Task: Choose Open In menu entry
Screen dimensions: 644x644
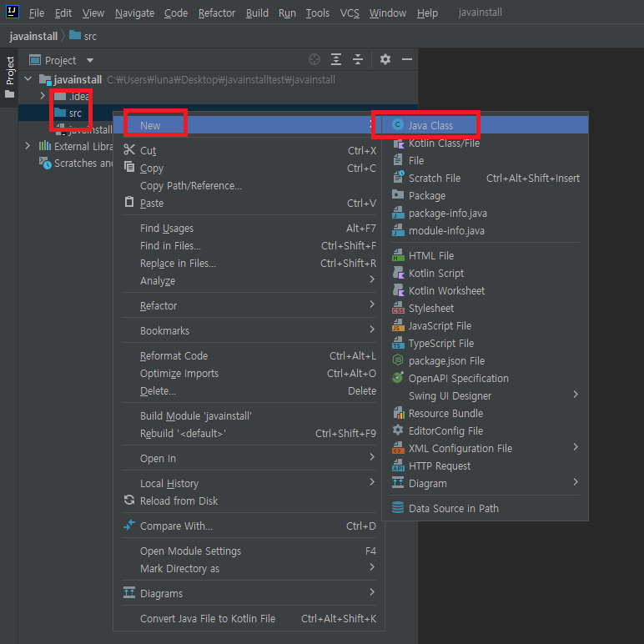Action: (x=249, y=459)
